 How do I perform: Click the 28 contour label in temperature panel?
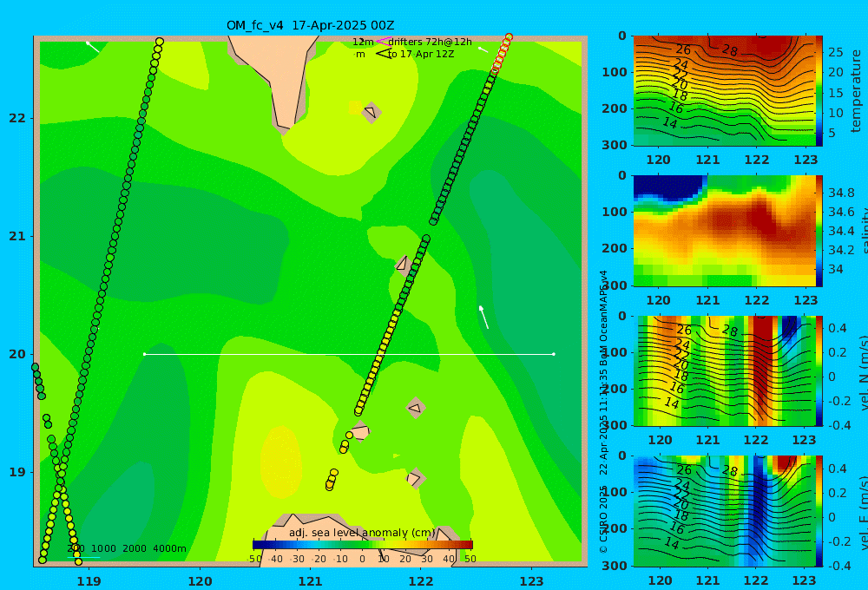730,50
